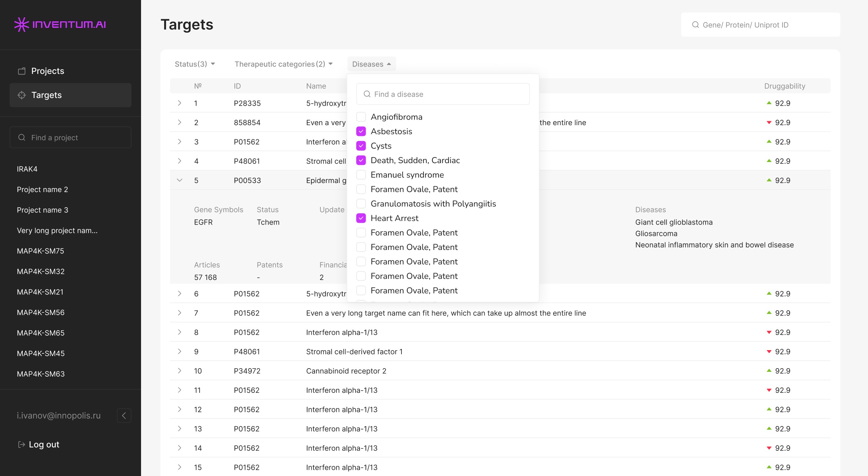
Task: Click the red druggability arrow in row 2
Action: [x=769, y=123]
